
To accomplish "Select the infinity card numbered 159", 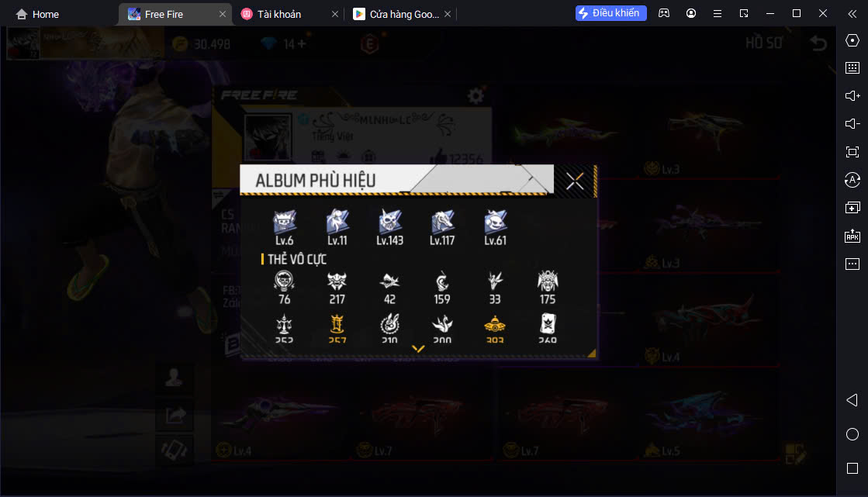I will tap(441, 288).
